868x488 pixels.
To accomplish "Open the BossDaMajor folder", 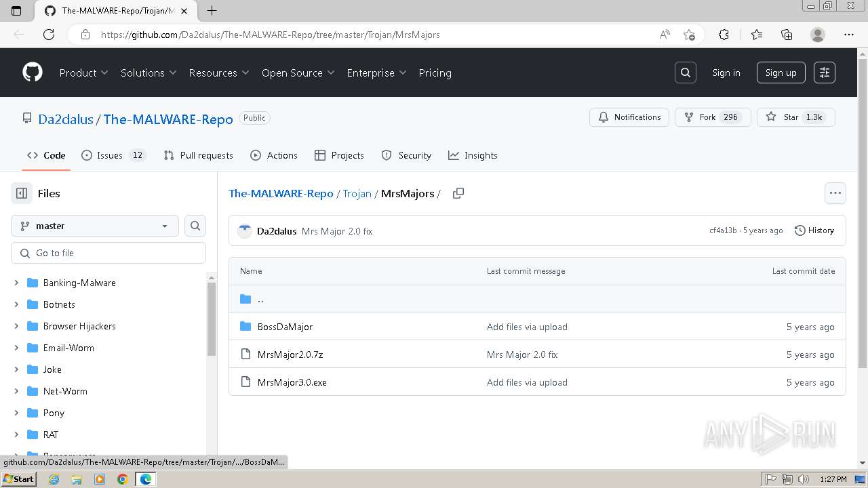I will [285, 327].
